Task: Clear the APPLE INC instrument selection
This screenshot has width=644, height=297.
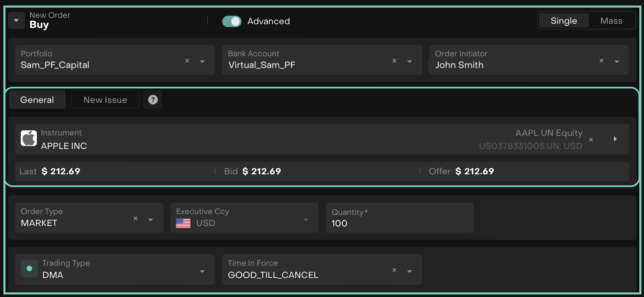Action: [x=591, y=140]
